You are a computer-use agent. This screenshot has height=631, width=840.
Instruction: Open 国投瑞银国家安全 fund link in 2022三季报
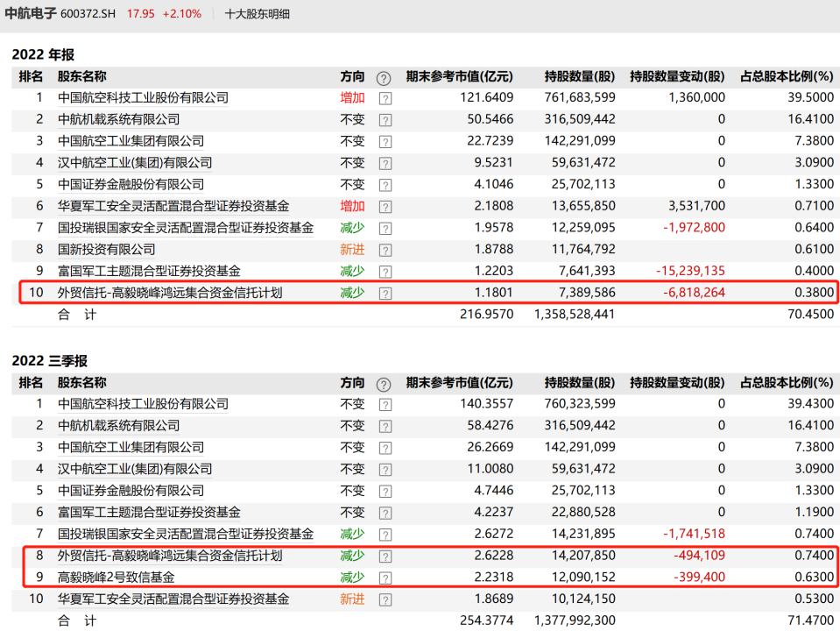pyautogui.click(x=186, y=534)
